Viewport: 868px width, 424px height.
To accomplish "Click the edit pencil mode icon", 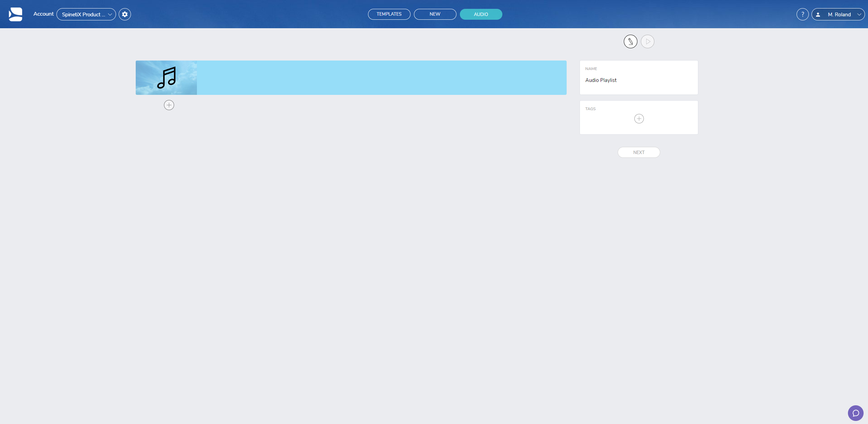I will point(631,41).
